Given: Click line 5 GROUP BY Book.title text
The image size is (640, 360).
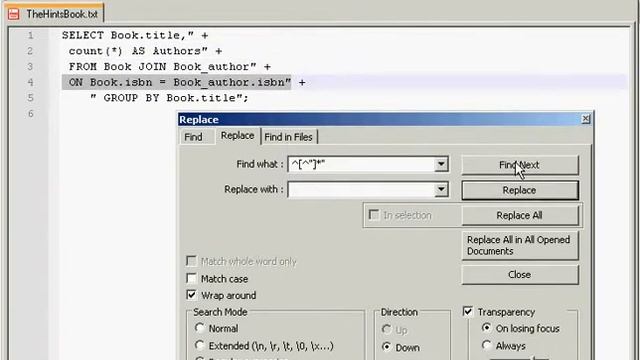Looking at the screenshot, I should point(169,98).
